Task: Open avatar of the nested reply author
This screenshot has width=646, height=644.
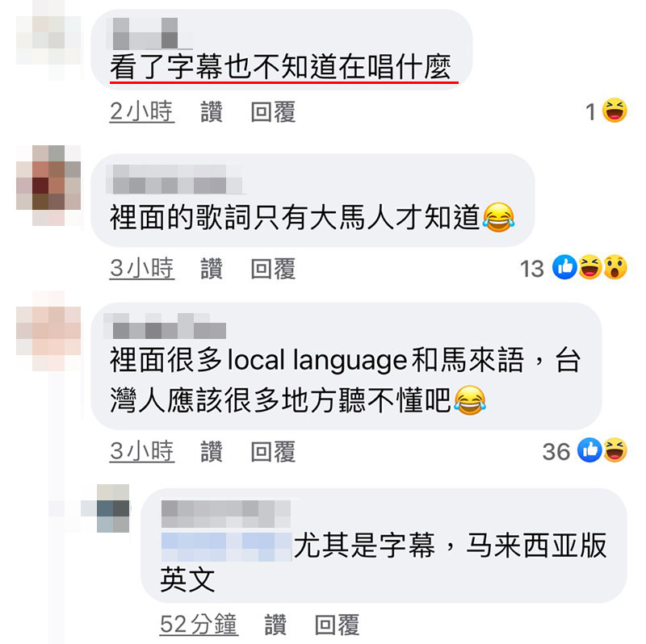Action: (113, 508)
